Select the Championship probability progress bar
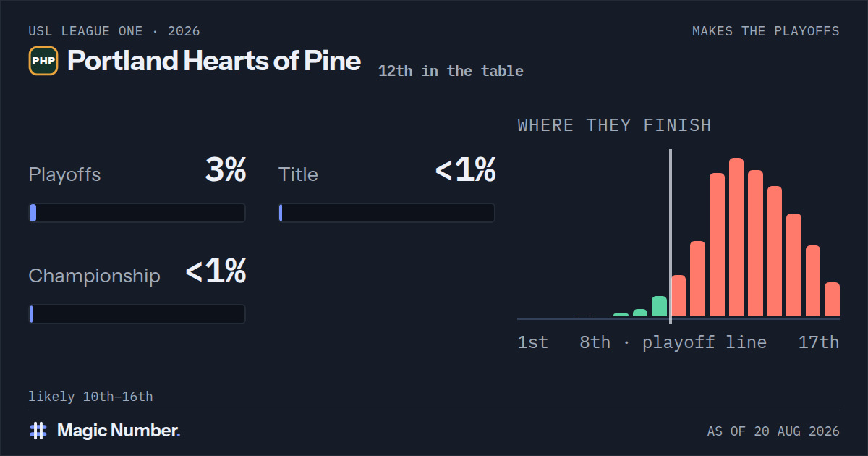Image resolution: width=868 pixels, height=456 pixels. click(x=137, y=314)
